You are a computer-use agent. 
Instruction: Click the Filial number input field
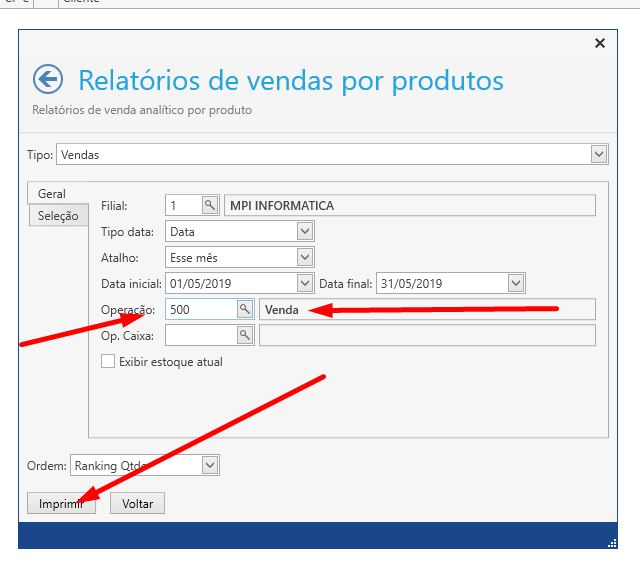183,206
